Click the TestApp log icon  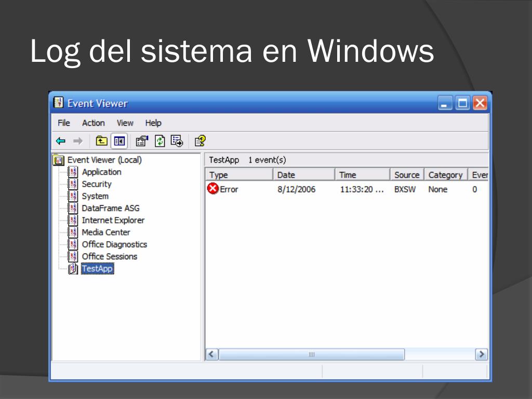(x=73, y=269)
